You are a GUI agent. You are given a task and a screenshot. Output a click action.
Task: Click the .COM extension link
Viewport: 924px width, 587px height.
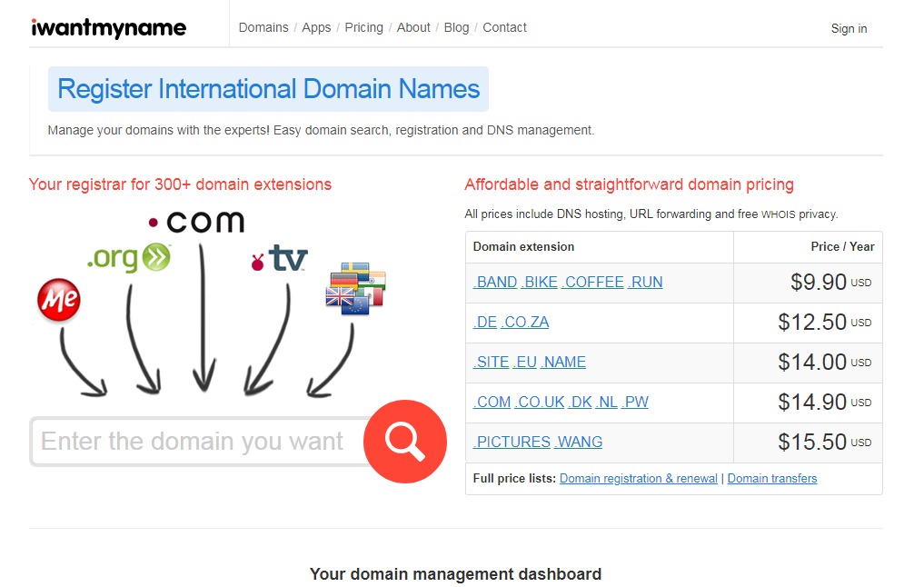click(x=492, y=402)
